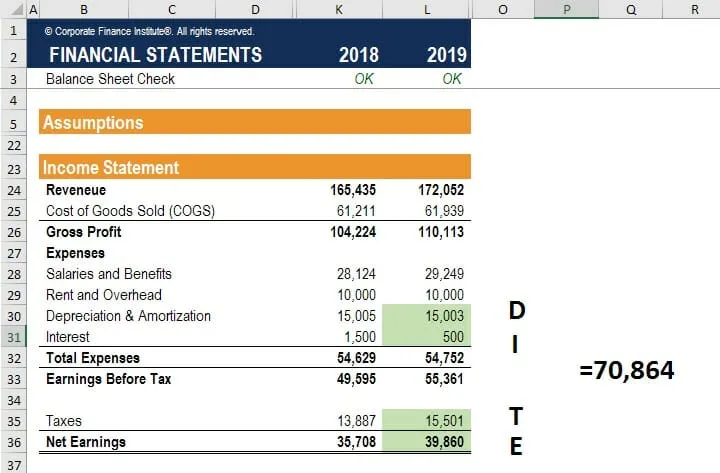This screenshot has height=473, width=720.
Task: Click the 2018 Revenue cell 165,435
Action: pos(353,190)
